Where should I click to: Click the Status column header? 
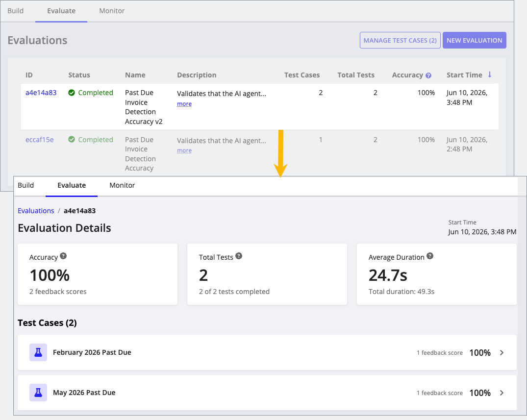tap(79, 75)
